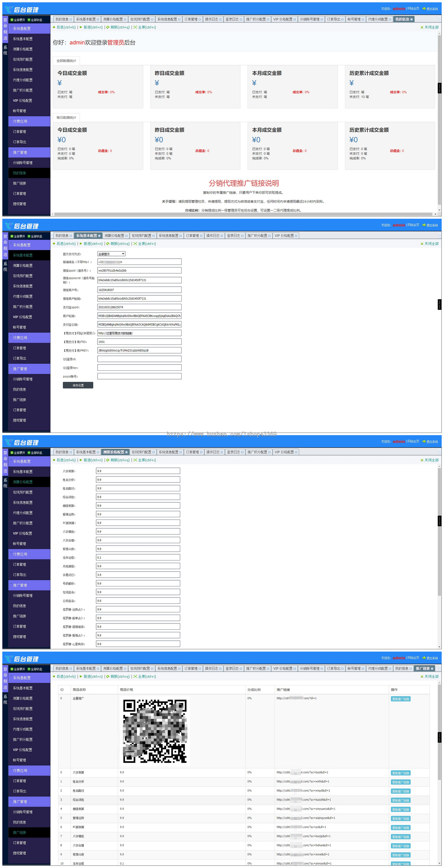The width and height of the screenshot is (444, 868).
Task: Click horizontal scrollbar under dashboard content
Action: 243,214
